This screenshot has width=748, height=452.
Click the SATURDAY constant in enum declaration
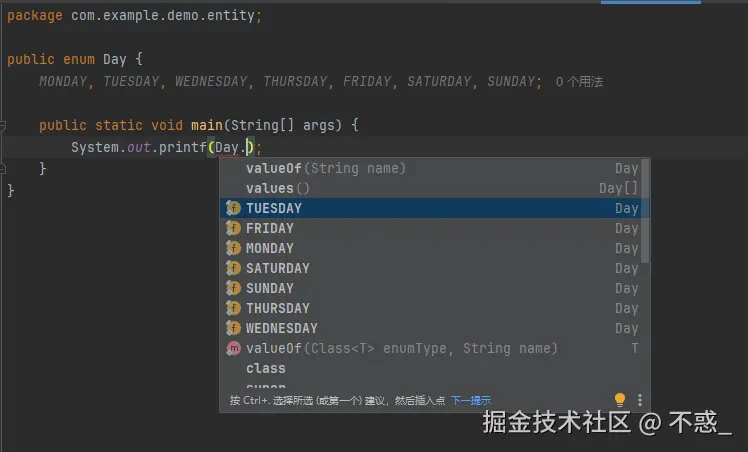point(439,82)
